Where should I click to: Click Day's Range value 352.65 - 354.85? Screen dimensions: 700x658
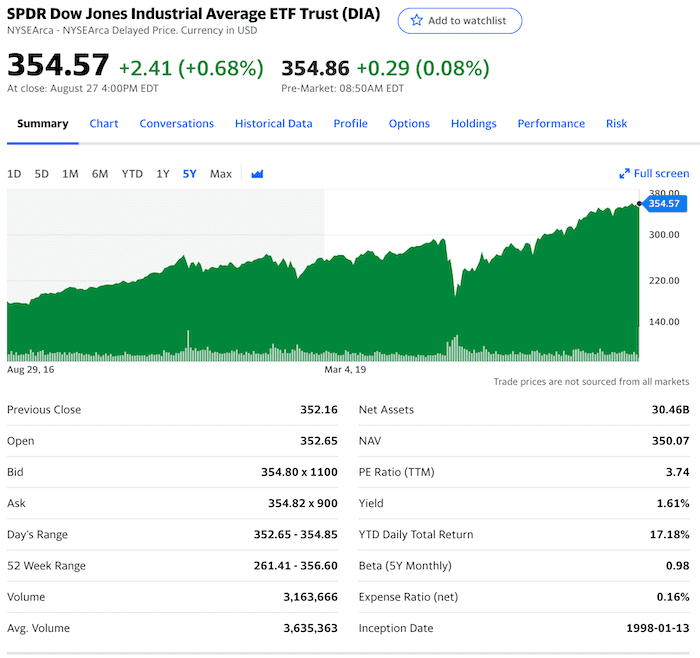coord(296,535)
